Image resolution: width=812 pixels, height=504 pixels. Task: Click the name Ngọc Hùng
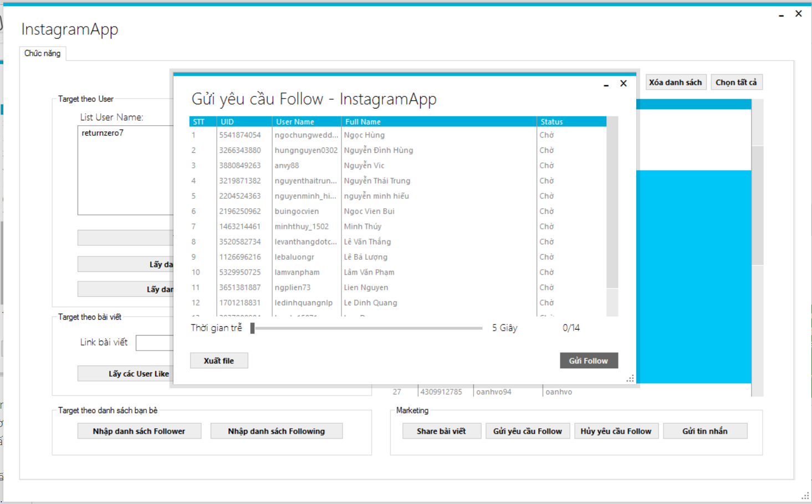(x=364, y=135)
